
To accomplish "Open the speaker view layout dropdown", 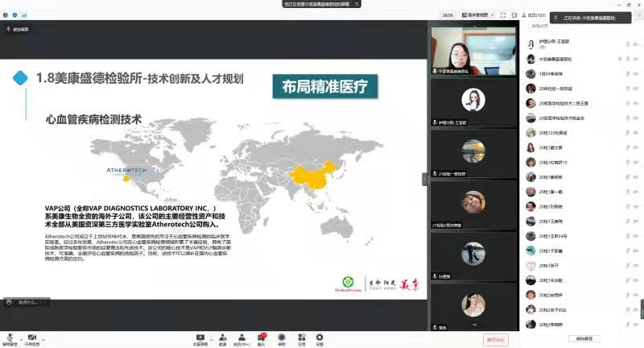I will coord(477,15).
